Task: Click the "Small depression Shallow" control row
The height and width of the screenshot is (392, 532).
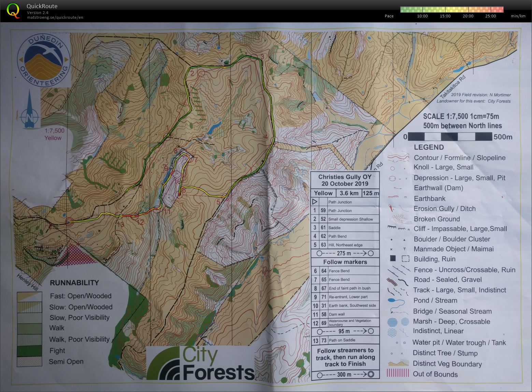Action: 345,219
